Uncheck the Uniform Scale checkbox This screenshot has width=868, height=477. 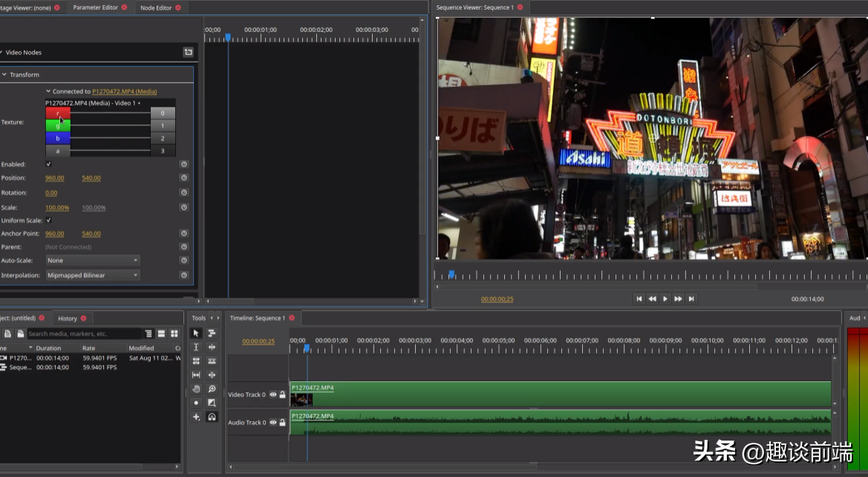tap(49, 220)
